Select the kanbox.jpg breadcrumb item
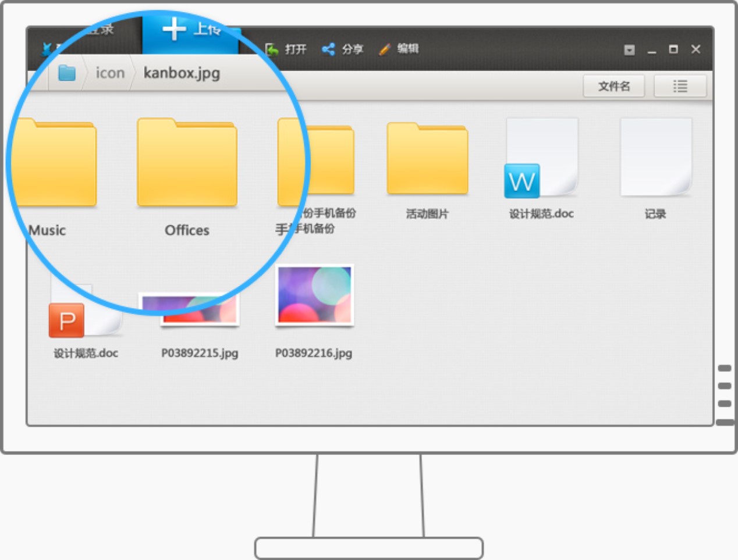The image size is (738, 560). 182,73
